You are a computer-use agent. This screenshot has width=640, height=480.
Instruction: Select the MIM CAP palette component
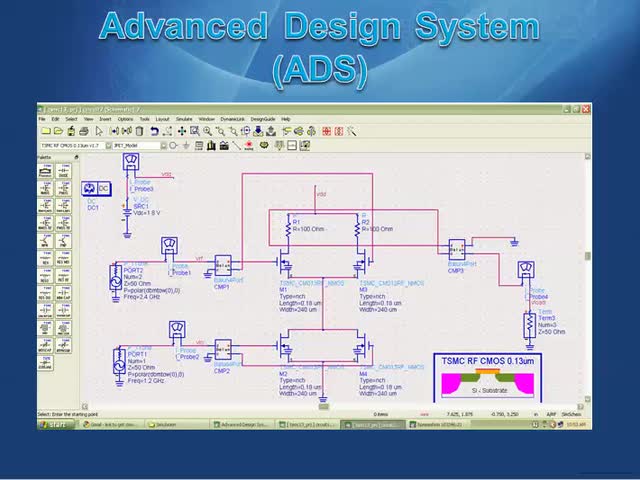coord(63,293)
